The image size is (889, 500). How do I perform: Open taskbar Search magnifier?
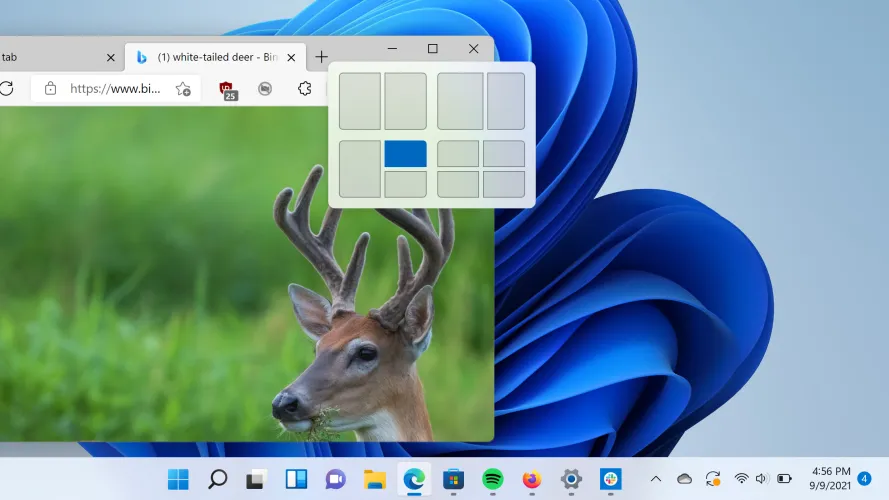218,479
